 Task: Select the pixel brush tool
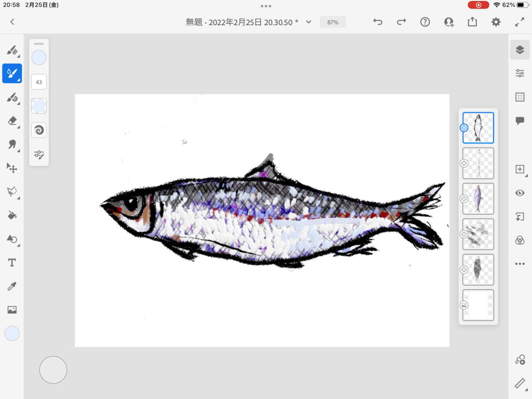(x=11, y=50)
